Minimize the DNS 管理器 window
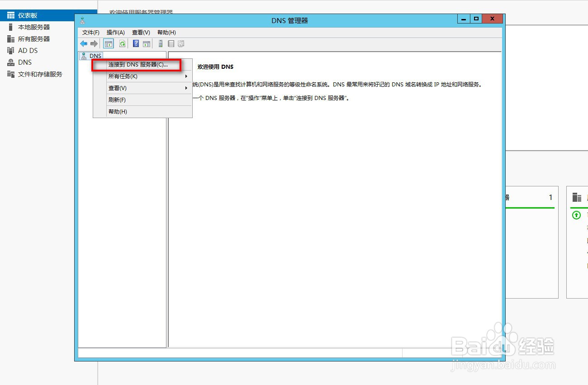Image resolution: width=588 pixels, height=385 pixels. (464, 19)
